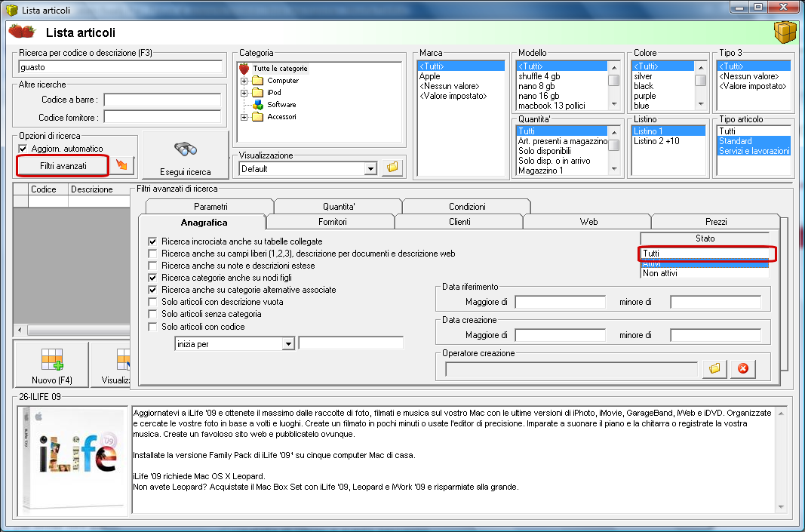Select Servizi e lavorazioni article type
The width and height of the screenshot is (805, 532).
click(x=754, y=151)
